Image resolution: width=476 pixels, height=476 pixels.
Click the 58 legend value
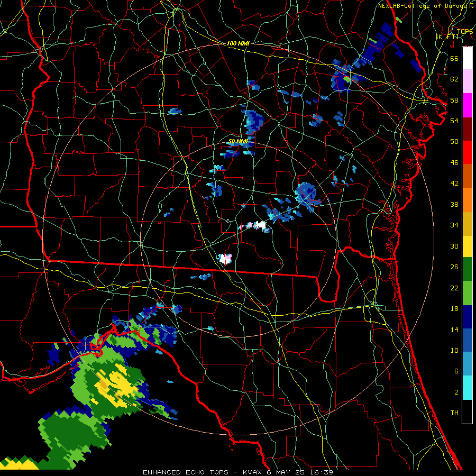[x=454, y=100]
